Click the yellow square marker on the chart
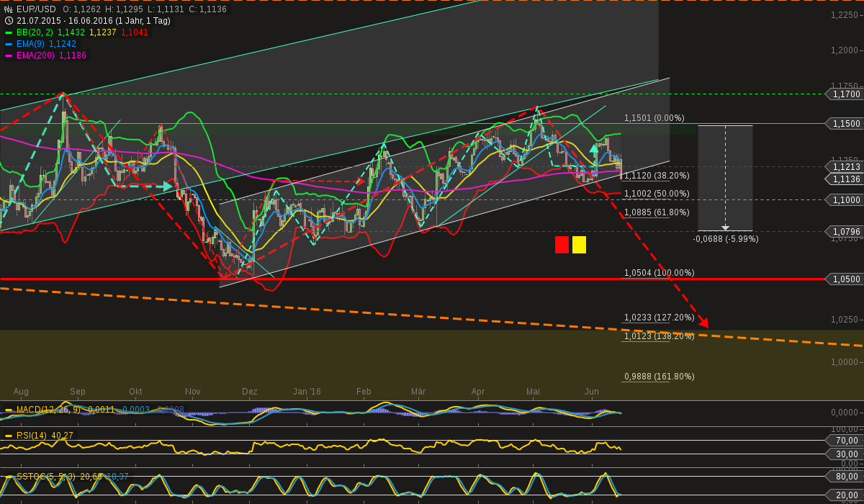Screen dimensions: 864x504 pos(579,245)
